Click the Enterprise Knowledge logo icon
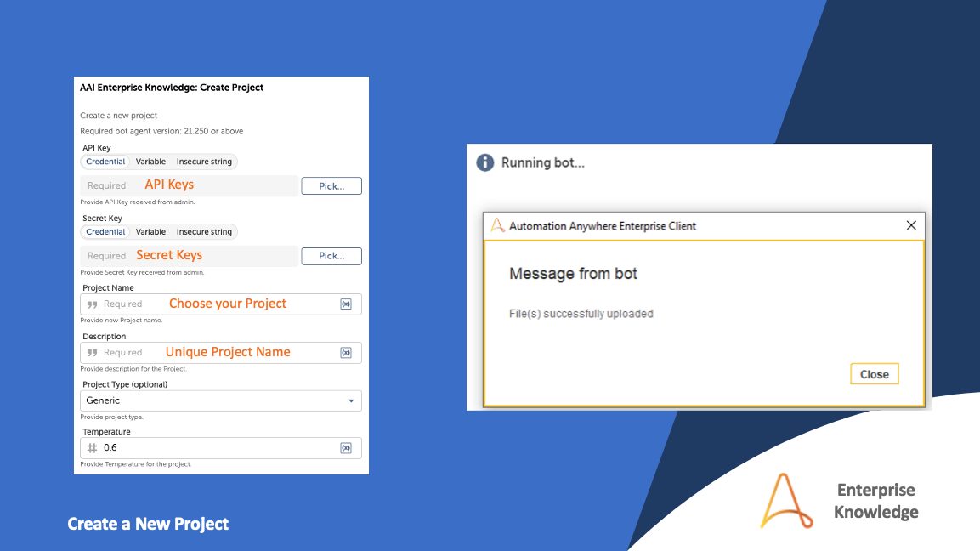This screenshot has height=551, width=980. (786, 501)
